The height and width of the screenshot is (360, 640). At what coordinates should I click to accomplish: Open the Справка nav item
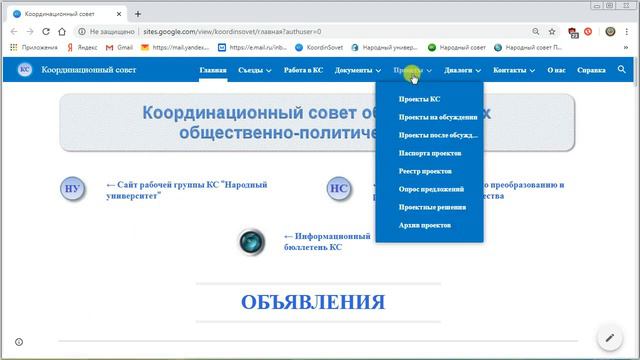click(x=591, y=70)
